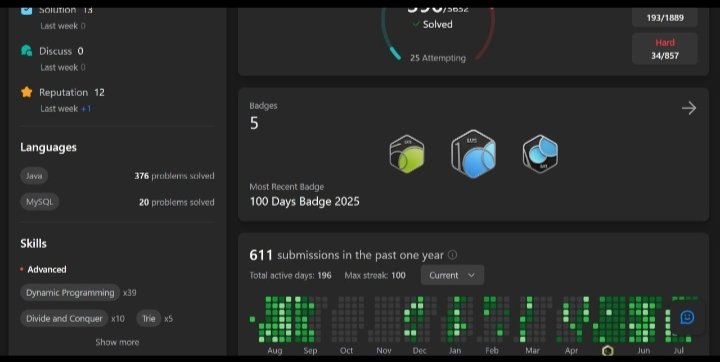The height and width of the screenshot is (362, 720).
Task: Click the large blue center badge
Action: [x=473, y=153]
